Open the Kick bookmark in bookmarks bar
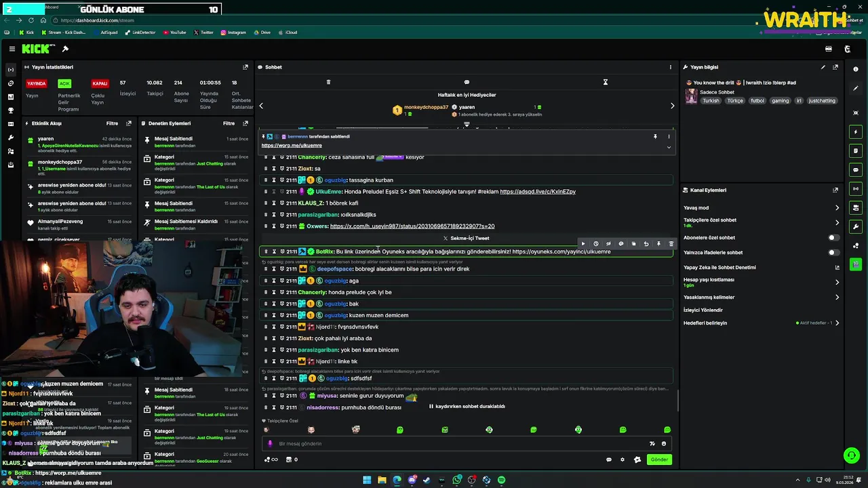 coord(26,33)
